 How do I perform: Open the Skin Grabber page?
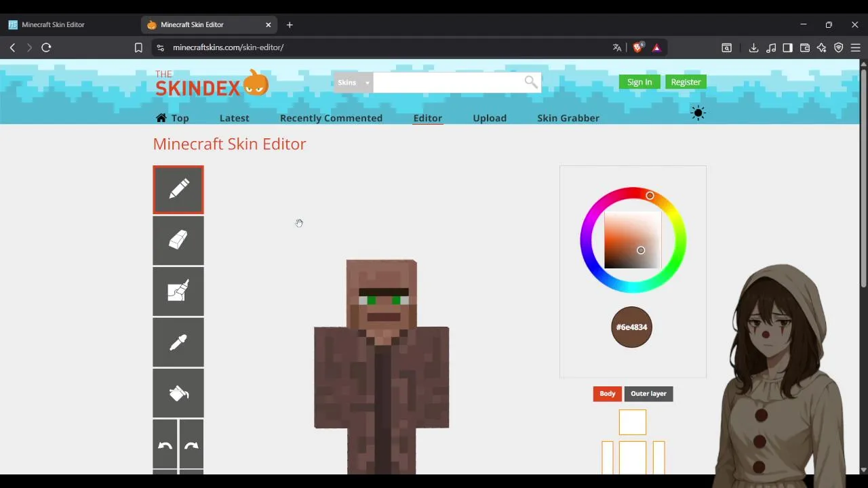click(x=568, y=118)
